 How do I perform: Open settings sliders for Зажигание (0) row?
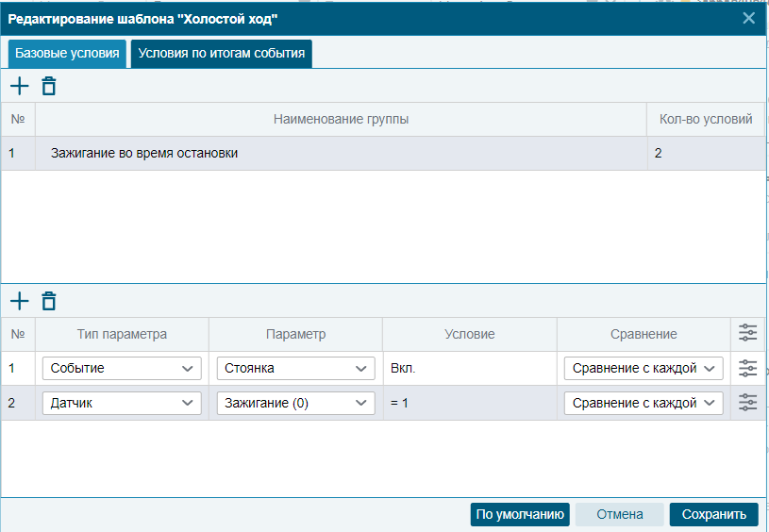(747, 403)
